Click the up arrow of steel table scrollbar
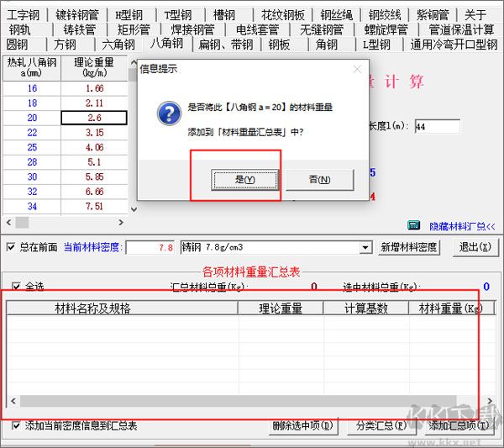 click(x=134, y=62)
